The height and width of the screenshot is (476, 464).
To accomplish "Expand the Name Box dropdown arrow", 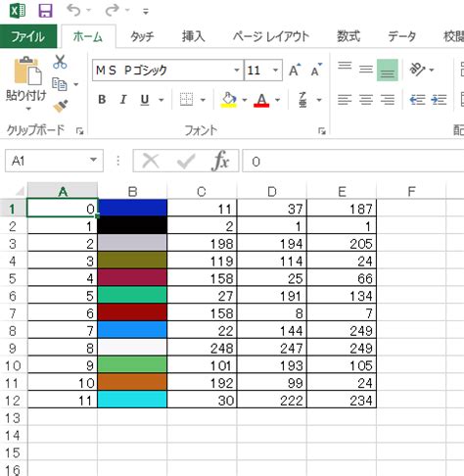I will pos(93,160).
